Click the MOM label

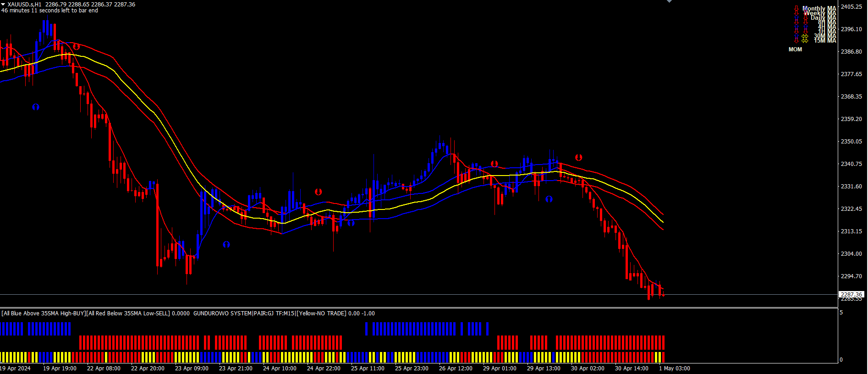coord(796,49)
